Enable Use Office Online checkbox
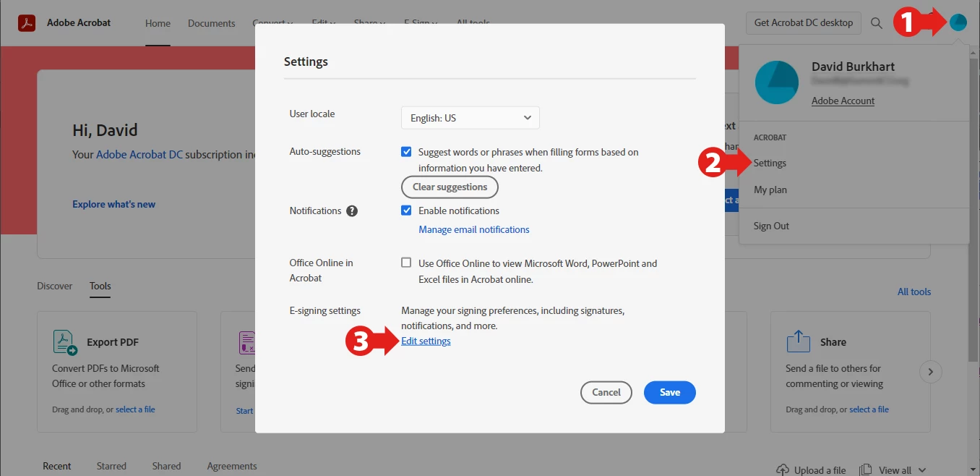The image size is (980, 476). [406, 263]
